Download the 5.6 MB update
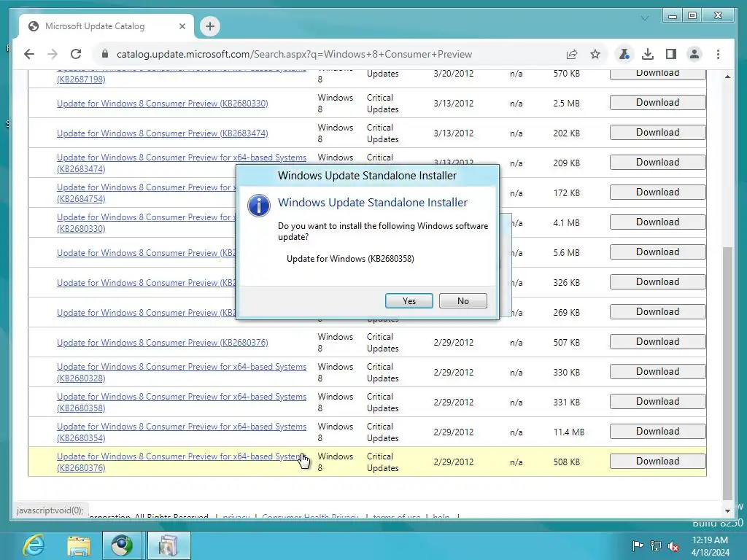Viewport: 747px width, 560px height. coord(657,252)
